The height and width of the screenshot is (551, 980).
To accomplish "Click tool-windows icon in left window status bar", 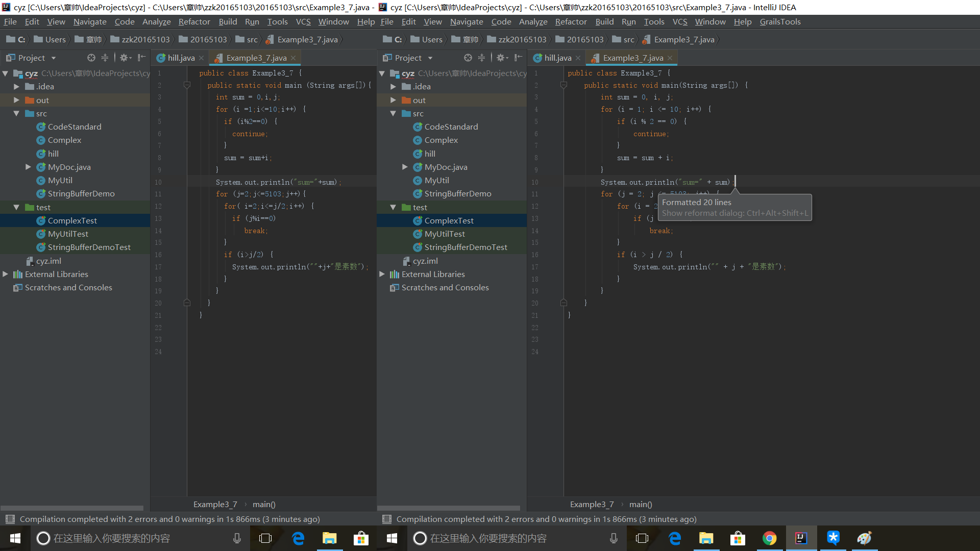I will click(x=10, y=519).
